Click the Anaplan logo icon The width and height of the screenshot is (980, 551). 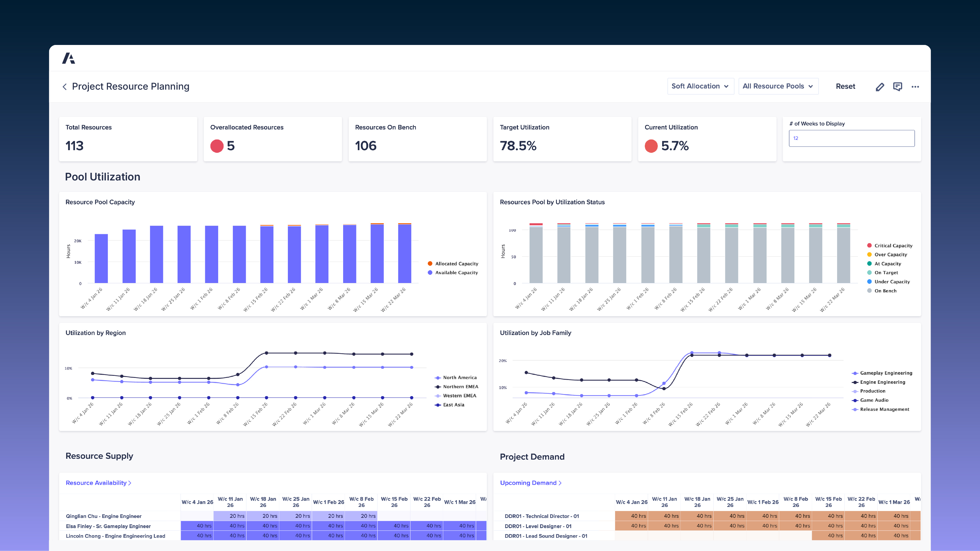click(x=69, y=58)
